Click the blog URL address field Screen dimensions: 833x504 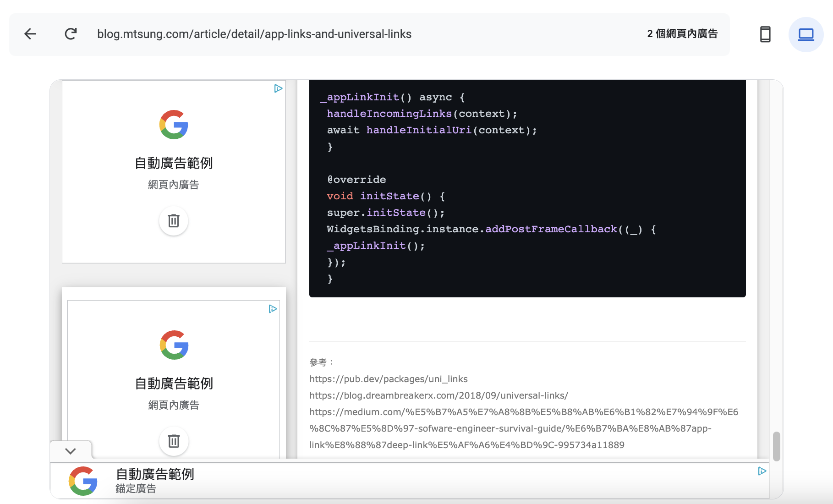point(254,34)
